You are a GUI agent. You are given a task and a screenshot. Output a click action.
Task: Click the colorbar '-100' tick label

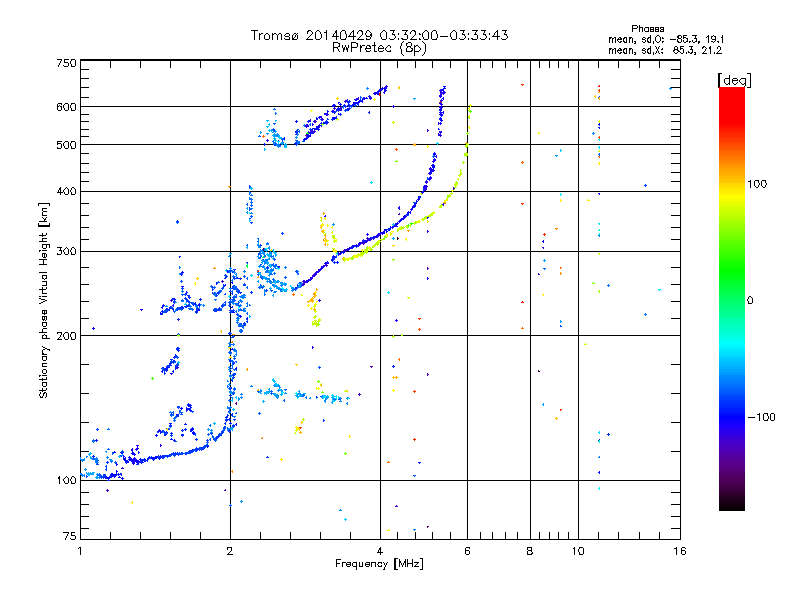tap(762, 417)
